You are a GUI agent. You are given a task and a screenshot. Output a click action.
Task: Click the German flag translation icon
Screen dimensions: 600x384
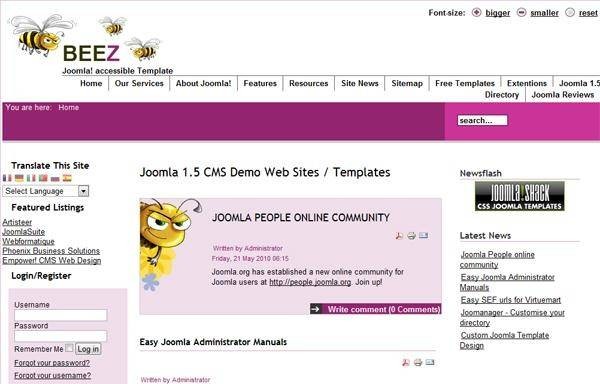19,178
